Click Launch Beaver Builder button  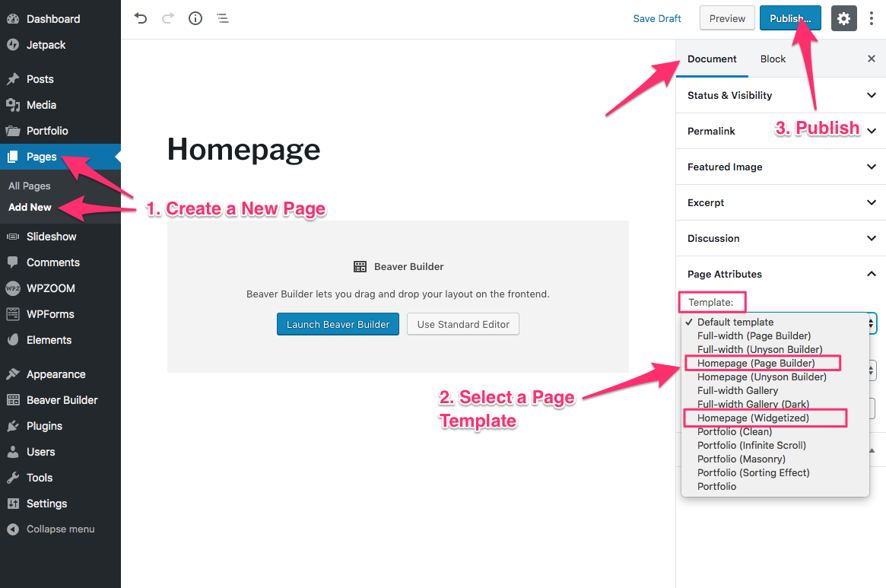[338, 324]
